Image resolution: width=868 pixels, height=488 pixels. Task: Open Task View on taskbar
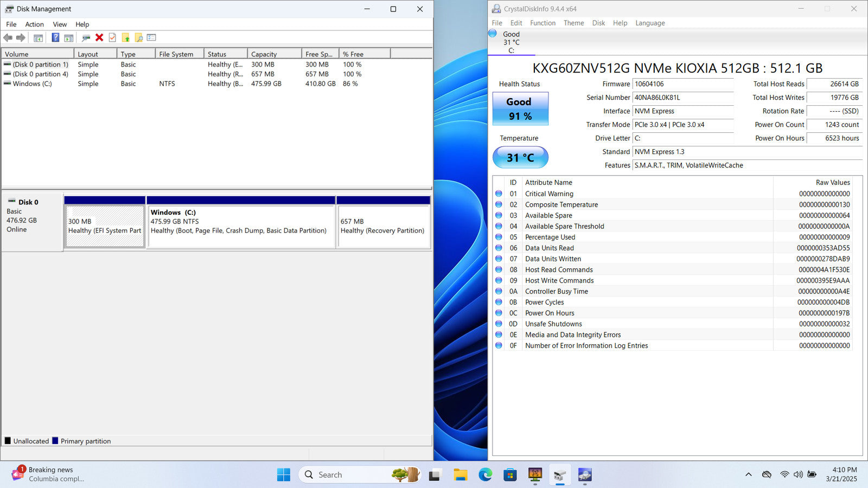pos(435,474)
